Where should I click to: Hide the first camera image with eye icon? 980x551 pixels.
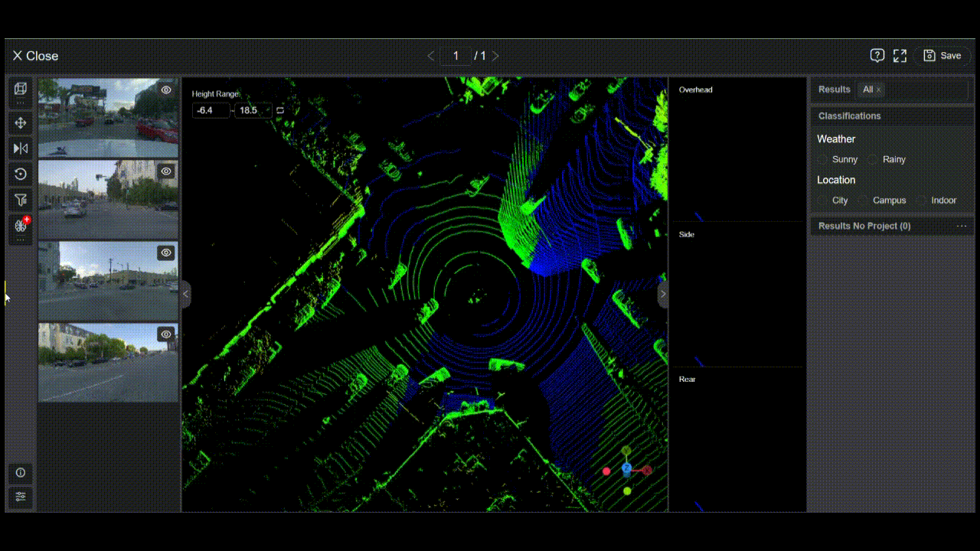[x=166, y=90]
